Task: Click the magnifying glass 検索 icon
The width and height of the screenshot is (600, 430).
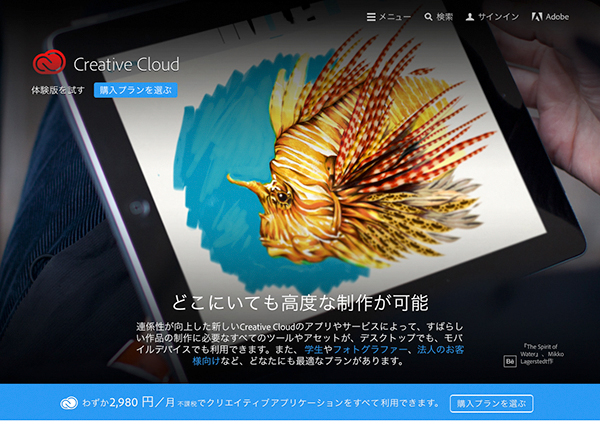Action: 429,17
